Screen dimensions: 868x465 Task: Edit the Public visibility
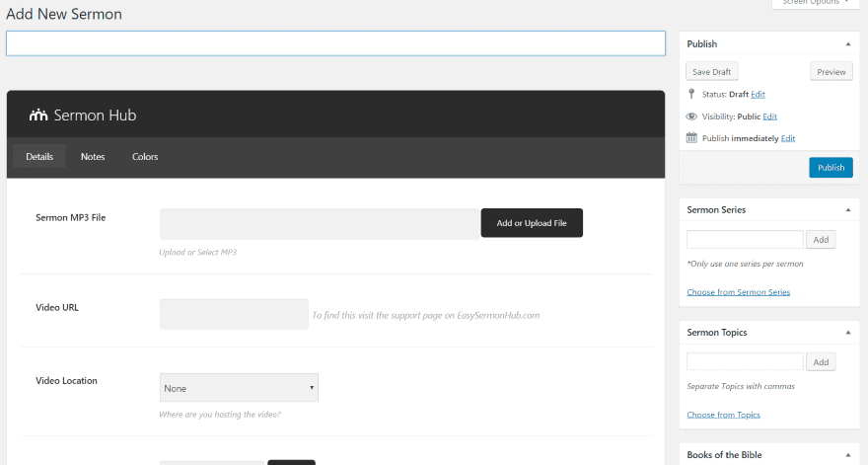[x=769, y=116]
